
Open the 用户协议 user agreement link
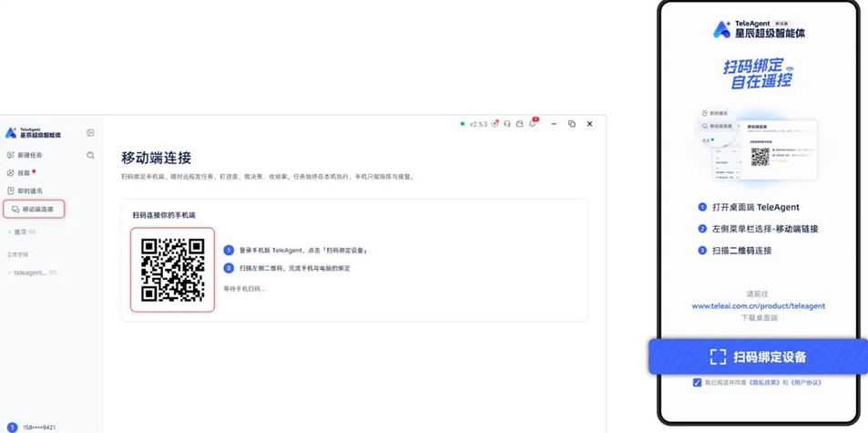(805, 383)
